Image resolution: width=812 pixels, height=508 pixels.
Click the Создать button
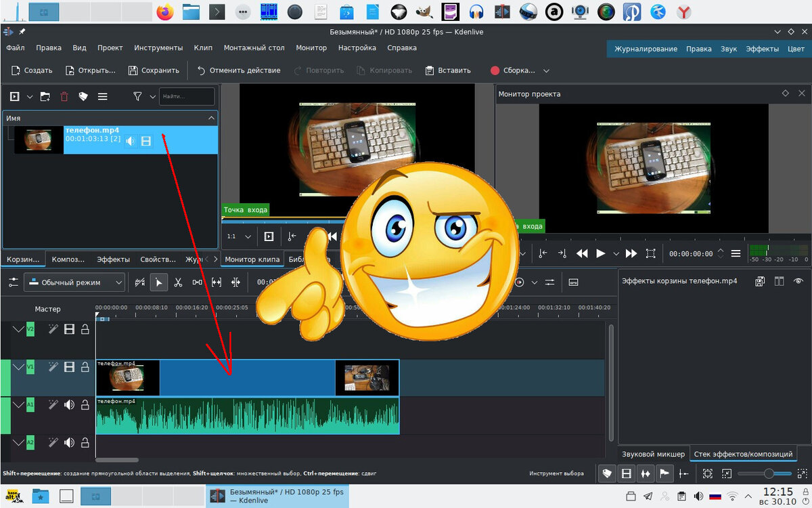coord(31,70)
